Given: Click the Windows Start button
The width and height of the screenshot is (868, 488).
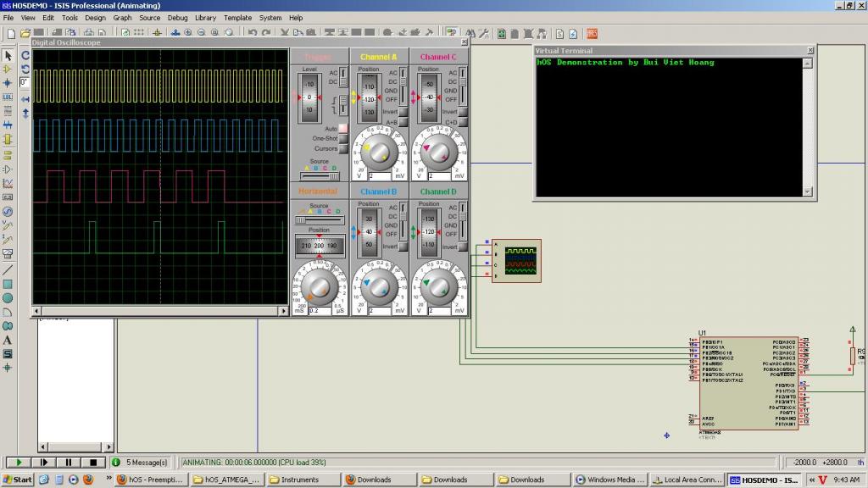Looking at the screenshot, I should point(17,480).
